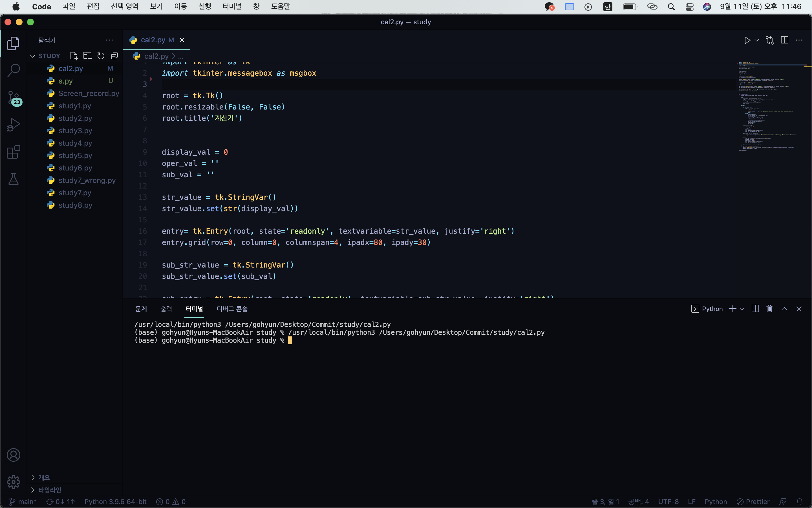The image size is (812, 508).
Task: Create a new folder in STUDY
Action: point(87,56)
